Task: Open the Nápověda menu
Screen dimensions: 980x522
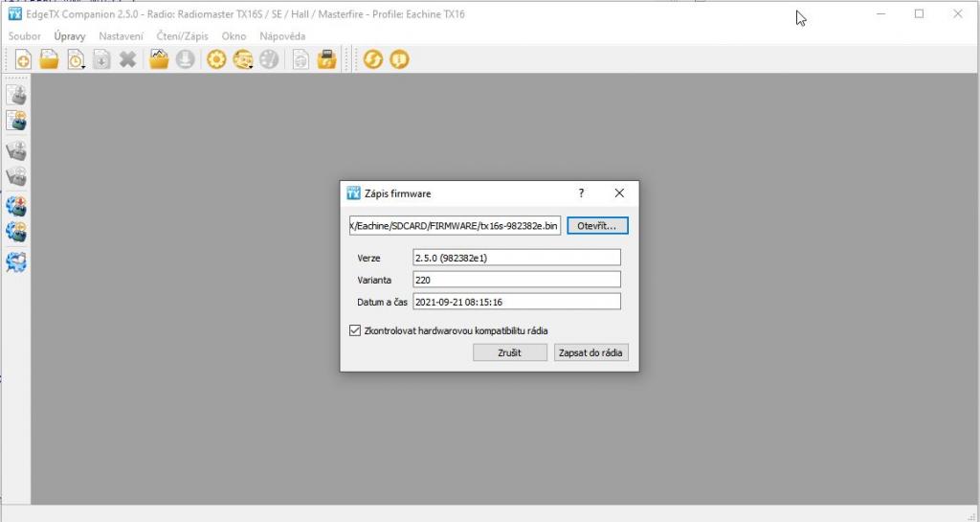Action: [x=282, y=35]
